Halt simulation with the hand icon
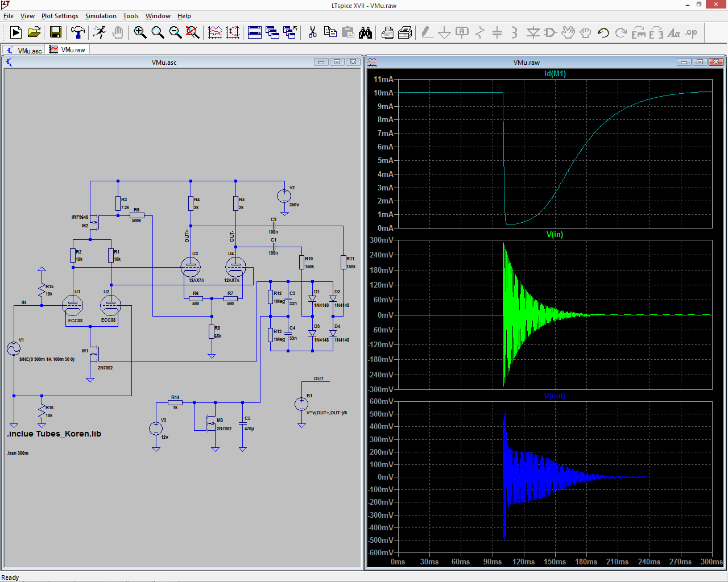This screenshot has width=728, height=582. pos(117,32)
